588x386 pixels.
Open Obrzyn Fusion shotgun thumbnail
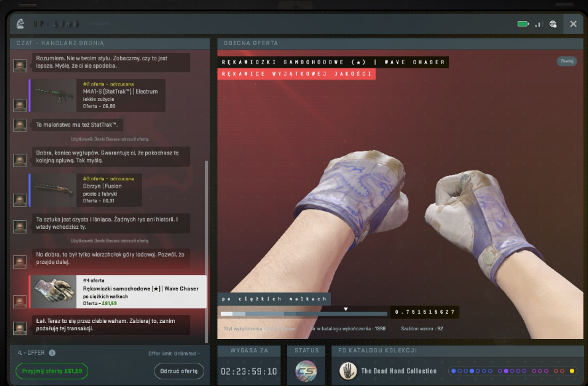tap(54, 190)
